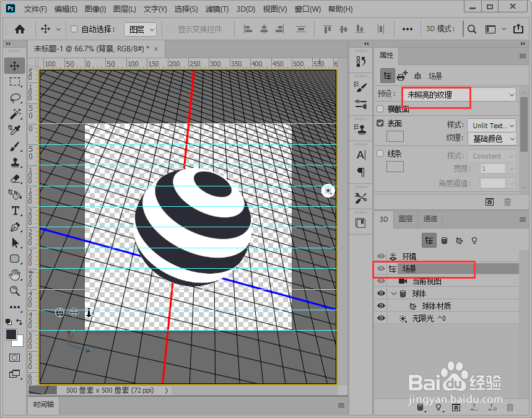Select the Move tool in the toolbox
The width and height of the screenshot is (532, 418).
[15, 66]
